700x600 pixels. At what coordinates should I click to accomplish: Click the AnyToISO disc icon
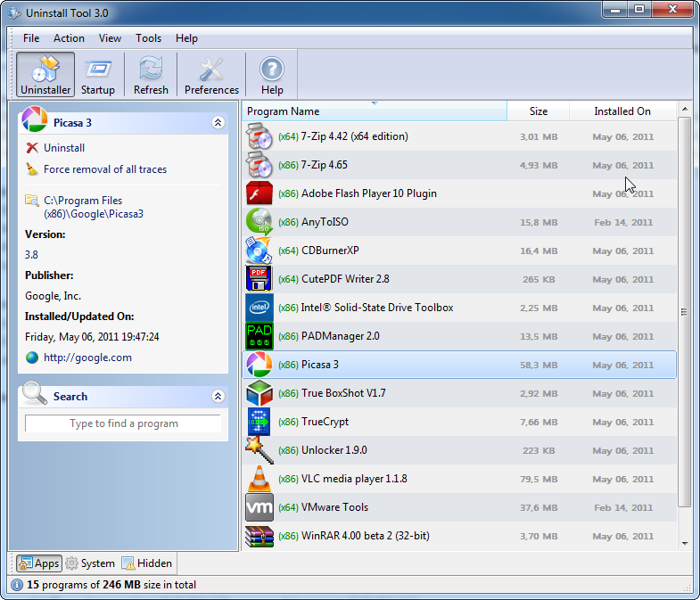(259, 222)
